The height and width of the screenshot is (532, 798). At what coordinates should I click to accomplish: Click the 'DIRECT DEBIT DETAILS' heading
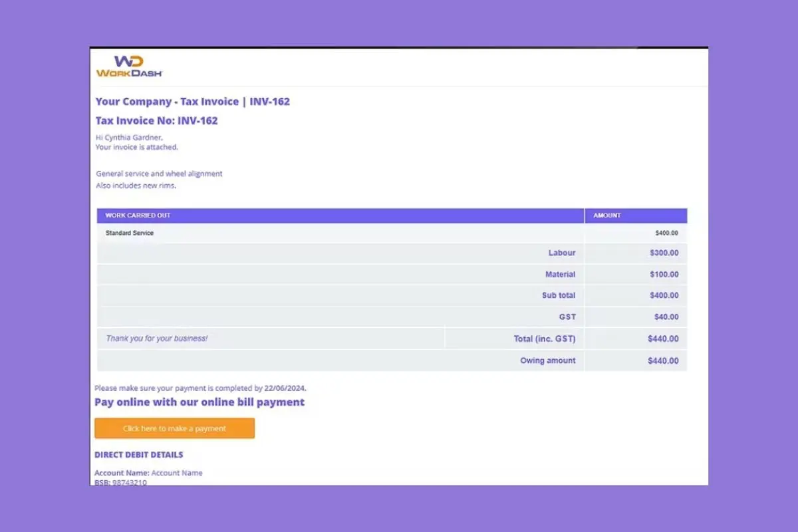(139, 455)
